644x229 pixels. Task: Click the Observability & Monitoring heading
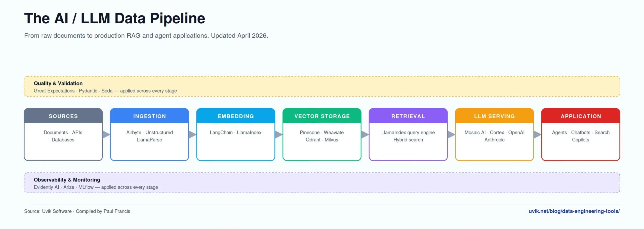tap(67, 180)
